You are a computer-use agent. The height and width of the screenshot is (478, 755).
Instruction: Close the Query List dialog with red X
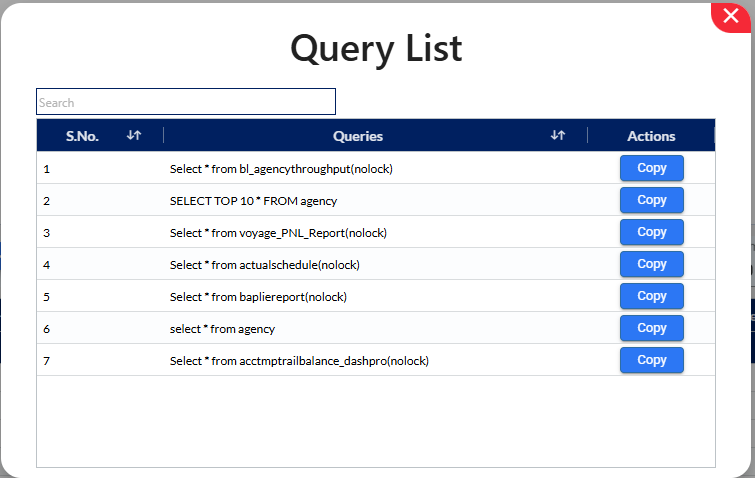[730, 16]
